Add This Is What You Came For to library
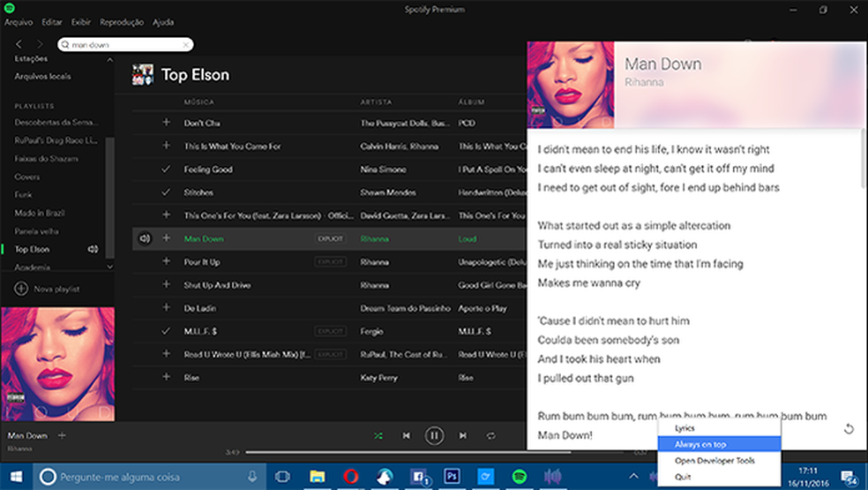The width and height of the screenshot is (868, 490). (166, 145)
